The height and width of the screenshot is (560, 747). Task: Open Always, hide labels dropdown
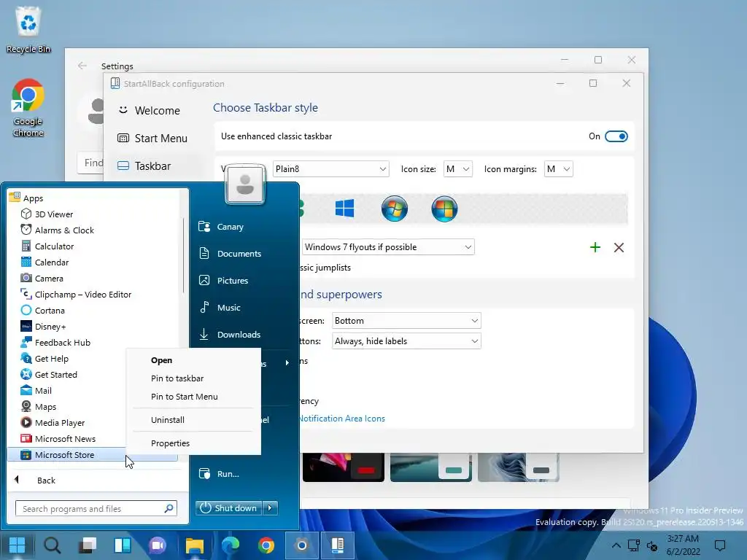406,341
